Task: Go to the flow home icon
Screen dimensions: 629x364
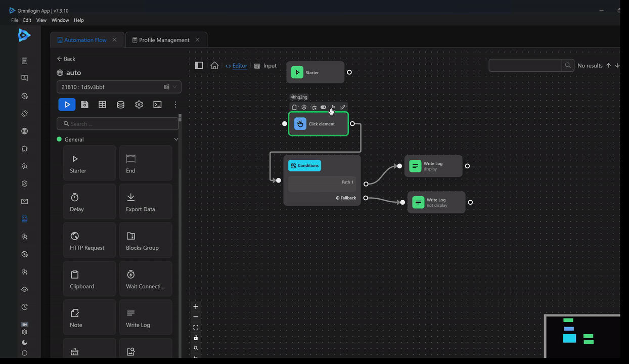Action: [x=214, y=66]
